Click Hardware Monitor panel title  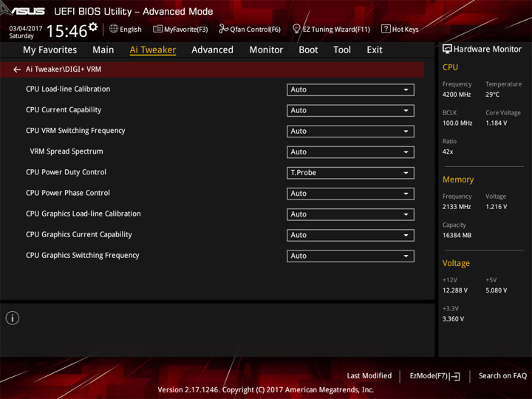point(488,50)
